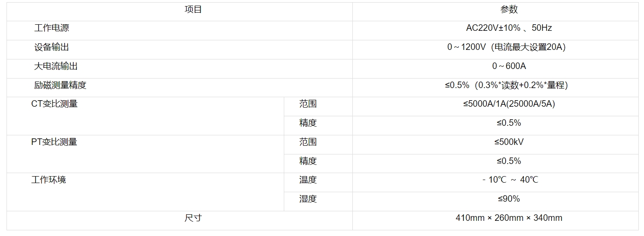Screen dimensions: 644x236
Task: Click the AC220V±10% 、50Hz value cell
Action: click(x=509, y=28)
